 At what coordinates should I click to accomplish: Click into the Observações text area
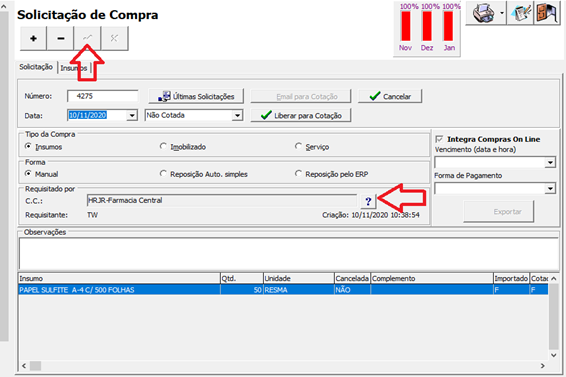click(x=288, y=253)
